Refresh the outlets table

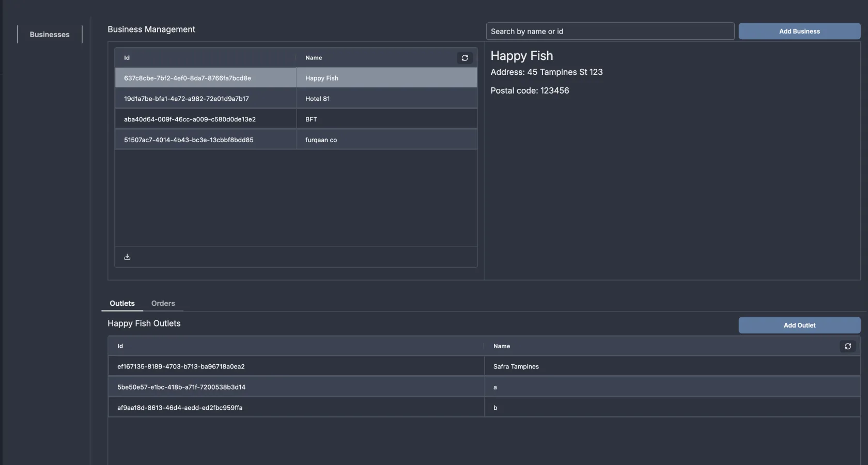click(847, 346)
